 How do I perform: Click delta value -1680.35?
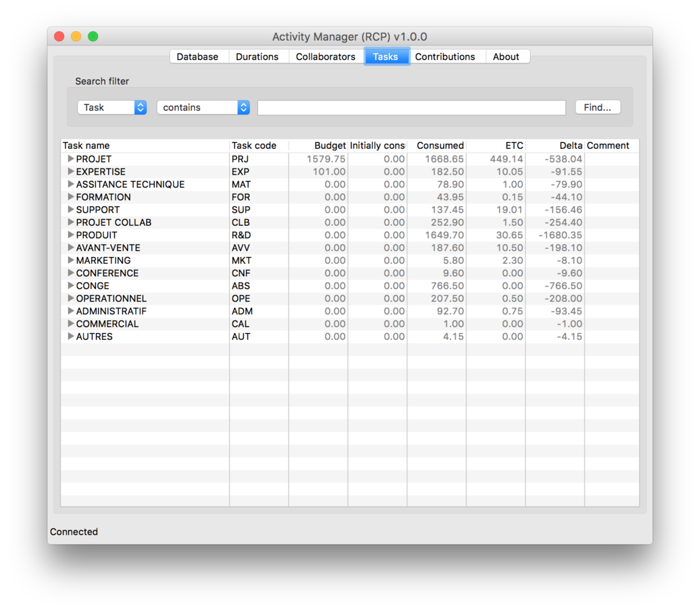click(561, 235)
